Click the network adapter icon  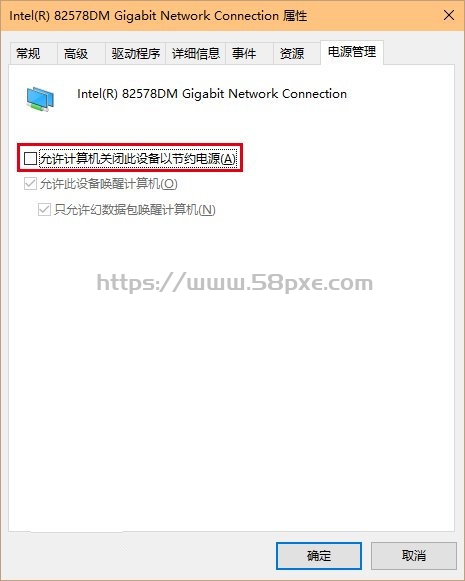(x=40, y=99)
